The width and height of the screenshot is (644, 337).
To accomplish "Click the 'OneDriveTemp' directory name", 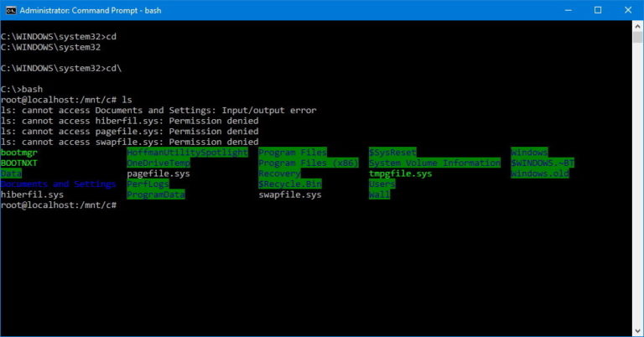I will tap(158, 163).
